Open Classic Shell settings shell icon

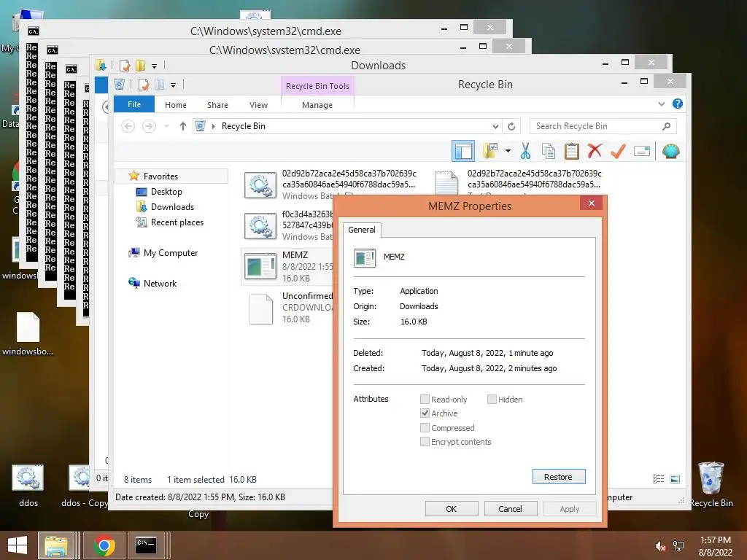[671, 152]
